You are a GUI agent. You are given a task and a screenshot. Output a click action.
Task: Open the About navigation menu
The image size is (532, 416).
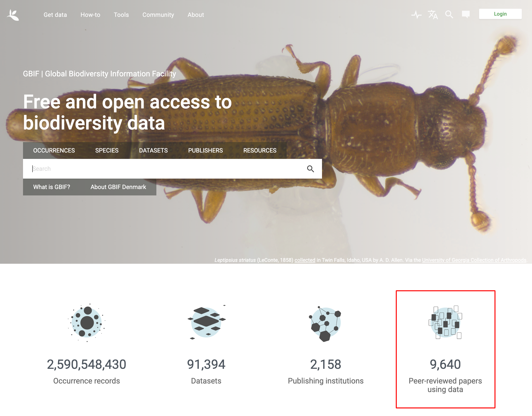pyautogui.click(x=196, y=15)
